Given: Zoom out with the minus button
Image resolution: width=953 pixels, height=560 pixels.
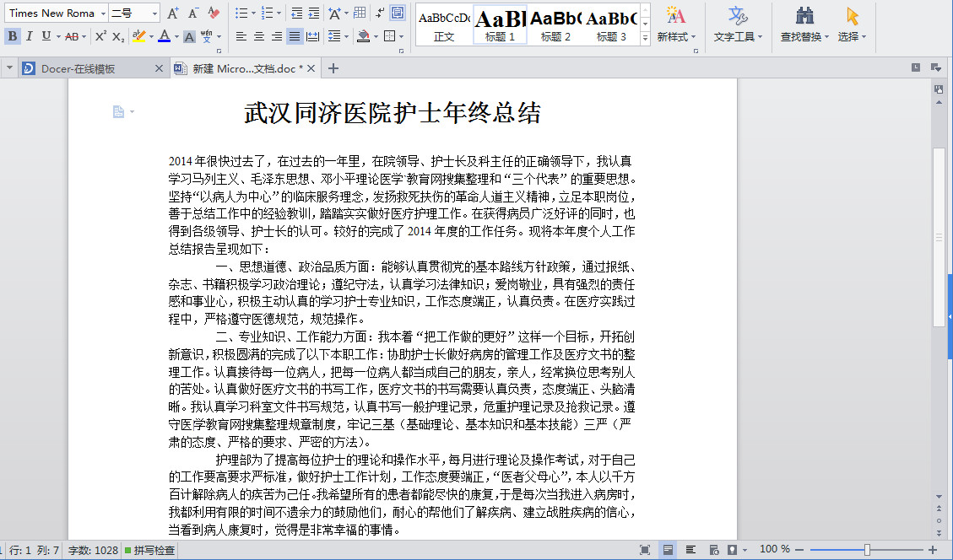Looking at the screenshot, I should (799, 550).
